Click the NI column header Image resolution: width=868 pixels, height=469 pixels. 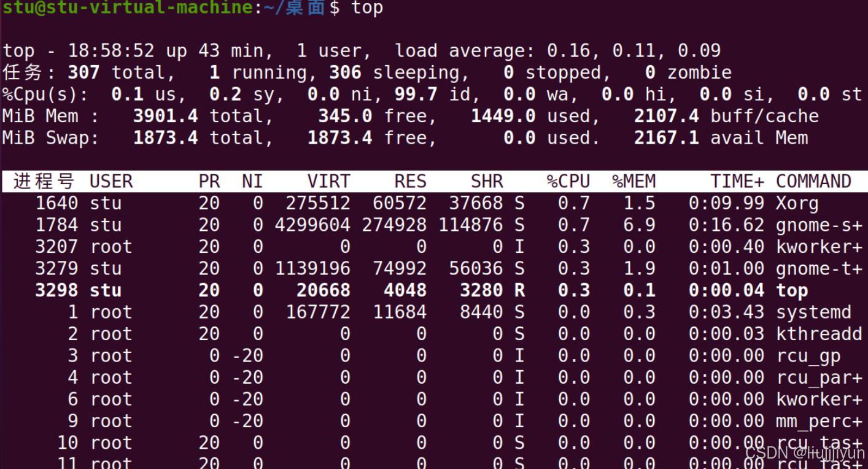click(x=252, y=180)
